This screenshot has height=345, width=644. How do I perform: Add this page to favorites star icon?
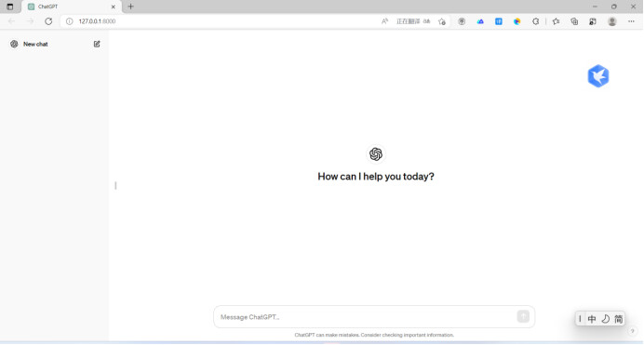click(x=442, y=21)
